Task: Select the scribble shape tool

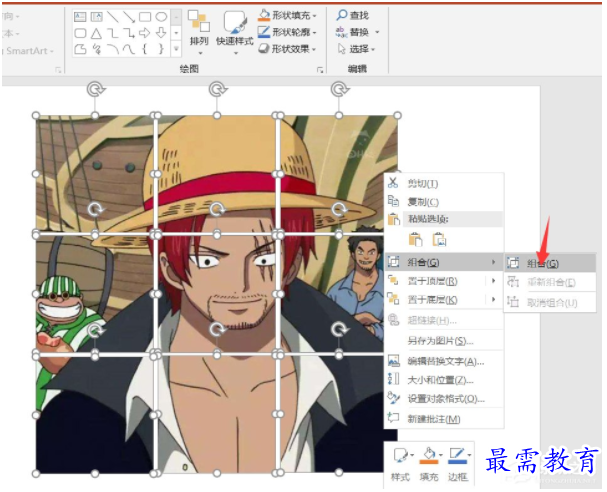Action: point(96,49)
